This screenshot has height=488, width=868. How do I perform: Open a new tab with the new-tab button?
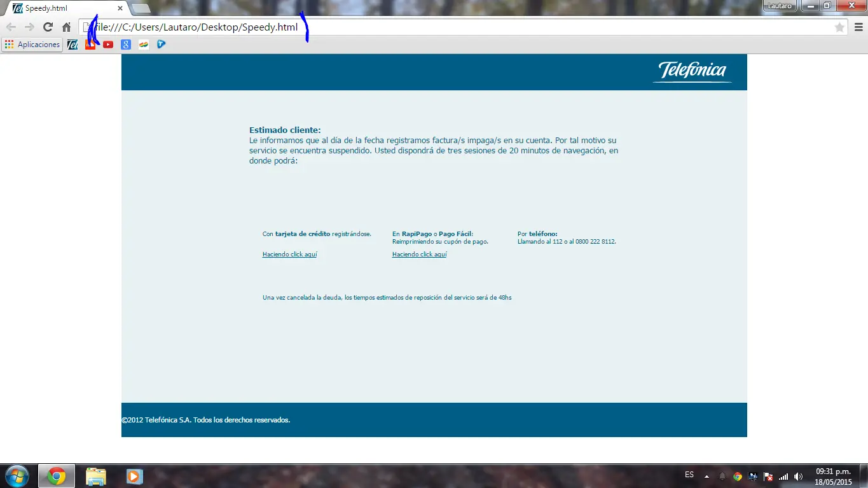pos(141,8)
